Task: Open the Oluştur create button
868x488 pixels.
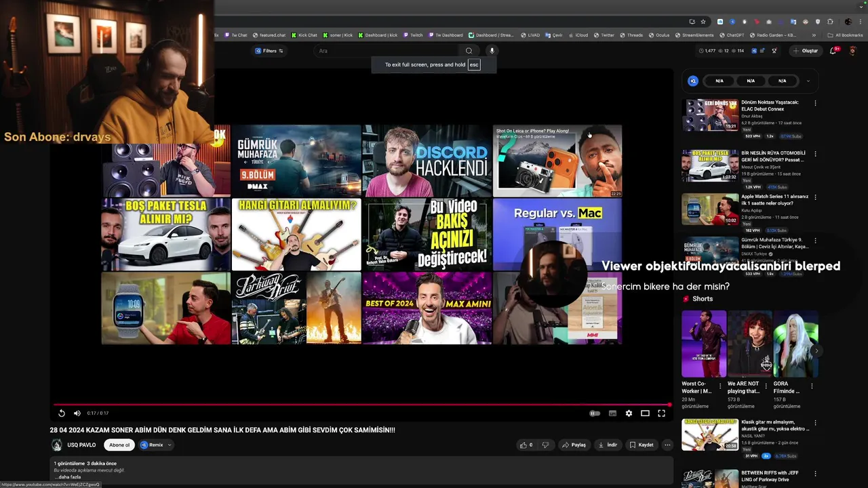Action: [806, 51]
